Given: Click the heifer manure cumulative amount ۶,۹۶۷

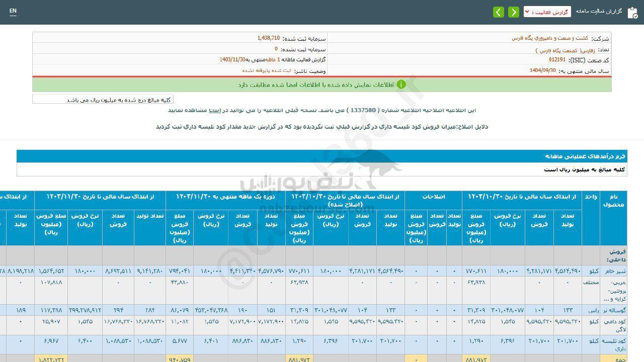Looking at the screenshot, I should (x=51, y=341).
